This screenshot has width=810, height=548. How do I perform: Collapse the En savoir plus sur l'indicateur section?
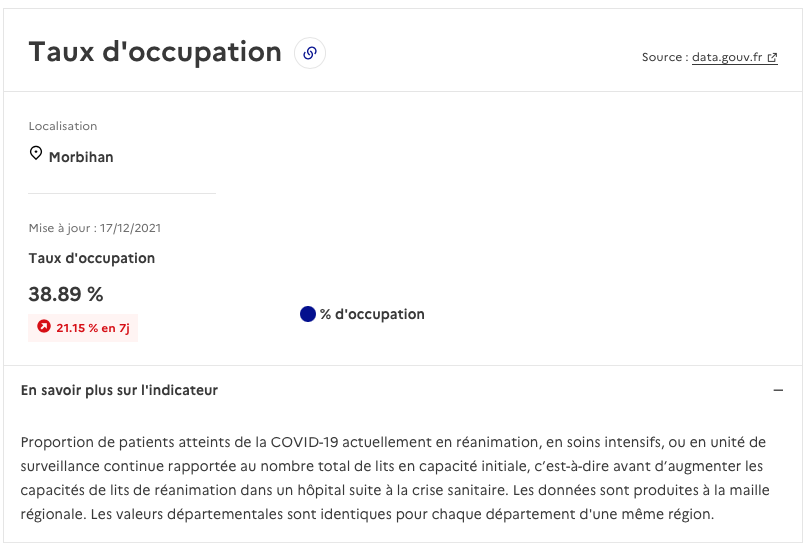pyautogui.click(x=403, y=390)
